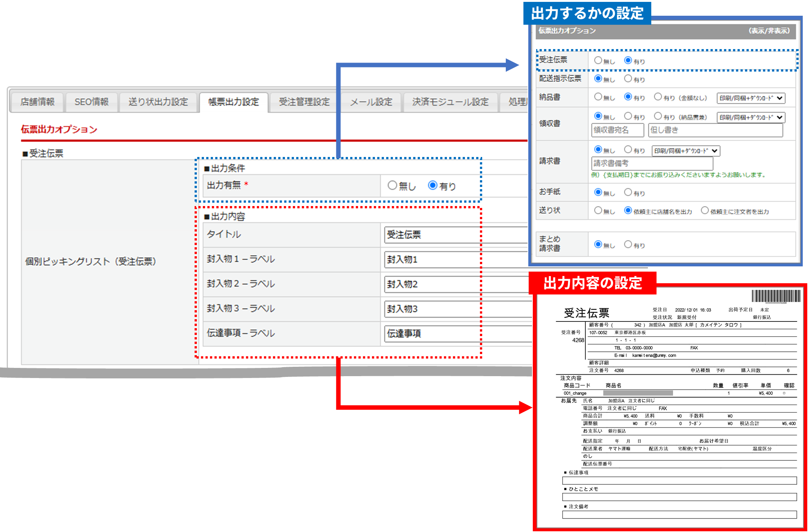Select 無し for 出力有無

(x=392, y=185)
